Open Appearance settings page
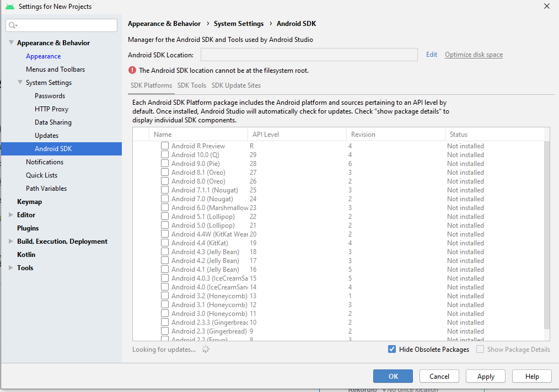 (43, 56)
